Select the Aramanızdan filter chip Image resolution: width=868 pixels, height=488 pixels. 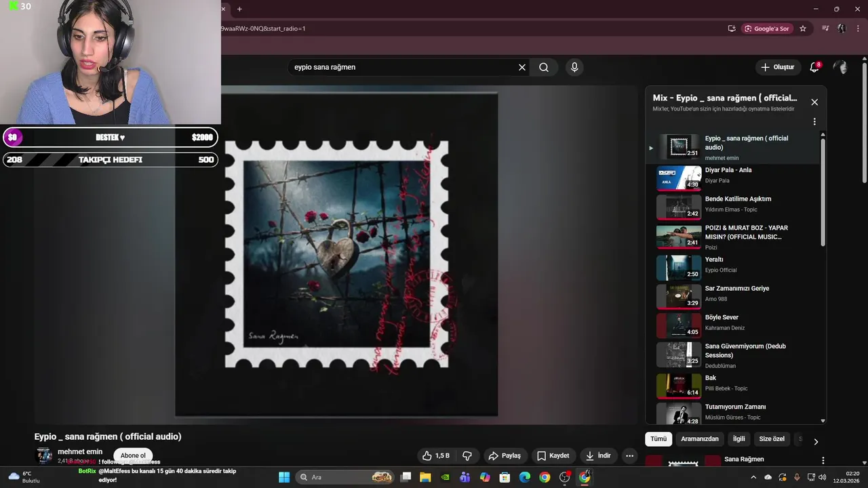(700, 439)
